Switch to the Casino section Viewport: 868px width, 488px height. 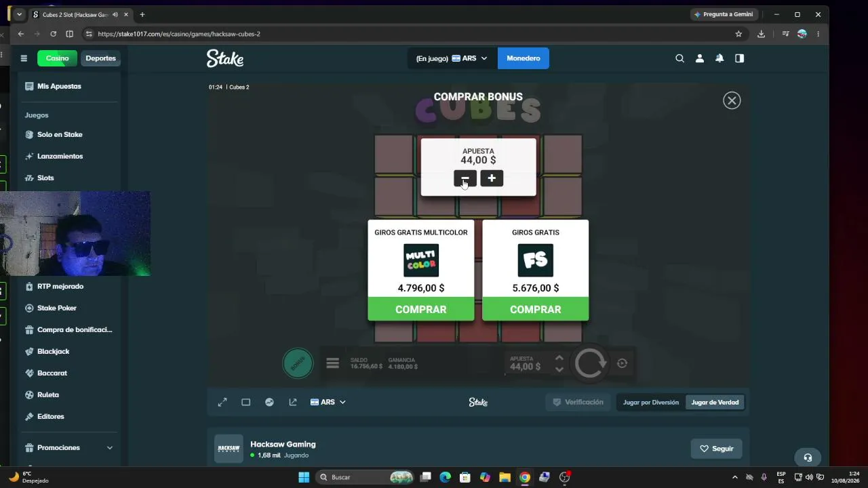pyautogui.click(x=57, y=58)
